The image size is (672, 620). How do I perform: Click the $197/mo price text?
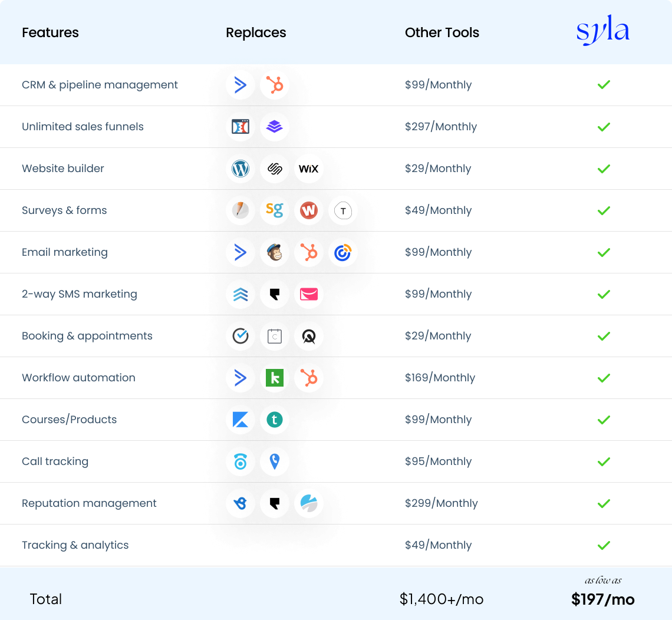(x=602, y=599)
